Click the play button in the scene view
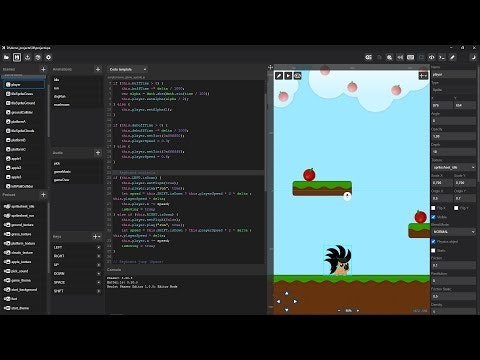Viewport: 480px width, 360px height. coord(288,76)
